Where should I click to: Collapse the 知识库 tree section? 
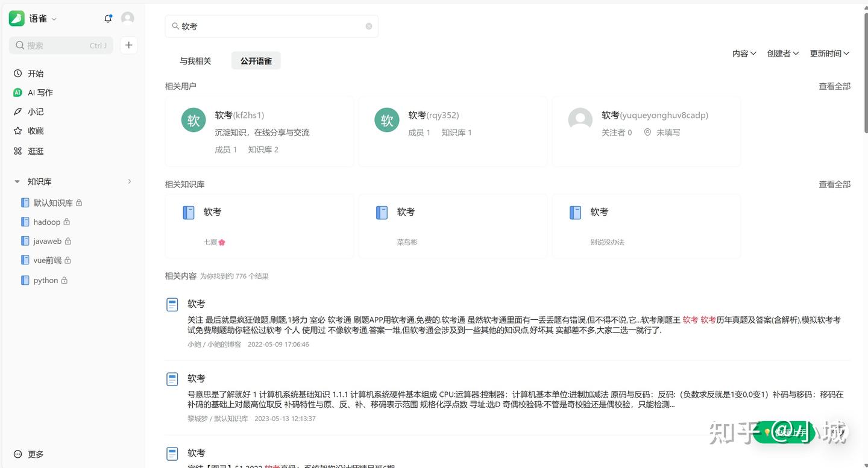(x=17, y=181)
